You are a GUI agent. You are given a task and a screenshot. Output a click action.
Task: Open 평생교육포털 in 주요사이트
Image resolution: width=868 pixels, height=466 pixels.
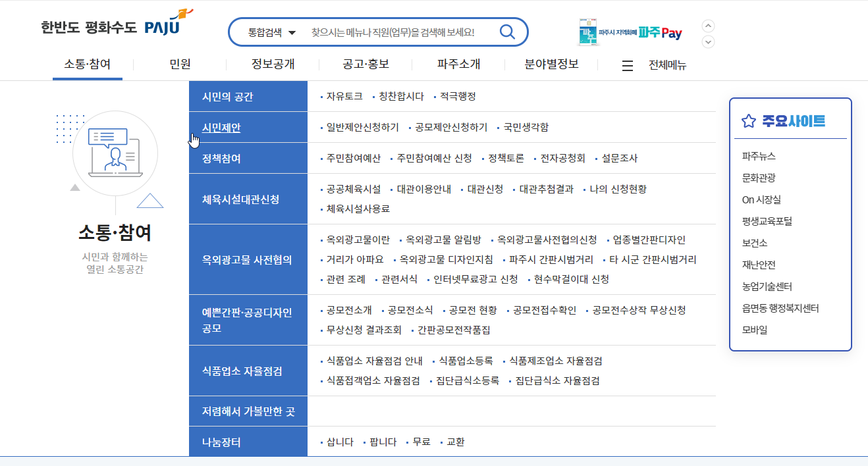tap(767, 221)
